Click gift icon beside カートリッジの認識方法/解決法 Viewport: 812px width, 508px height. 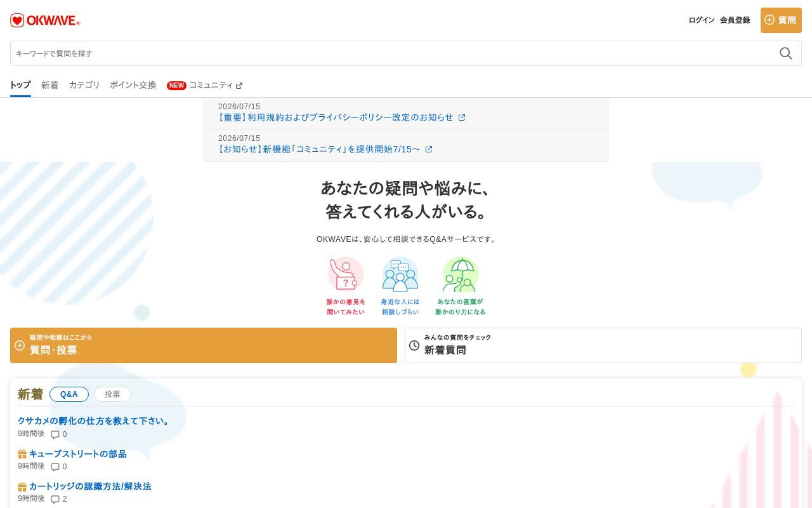click(x=22, y=486)
